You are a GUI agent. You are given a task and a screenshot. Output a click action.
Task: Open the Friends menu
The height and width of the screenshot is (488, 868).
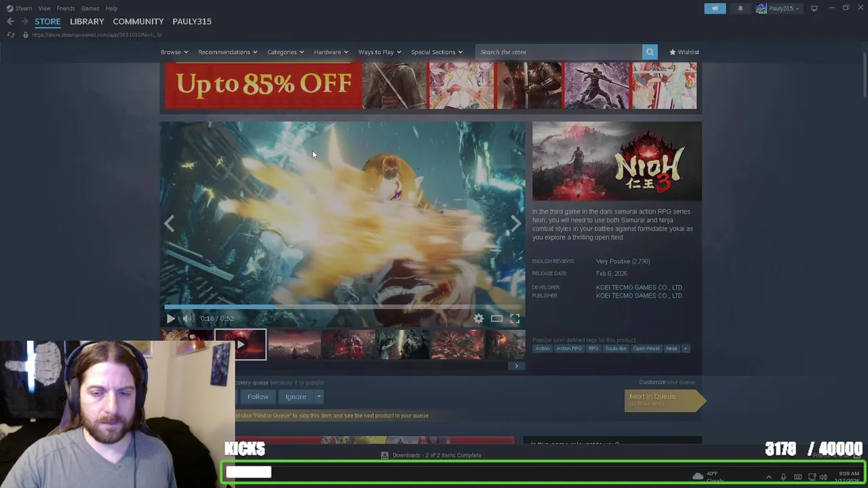pos(66,8)
